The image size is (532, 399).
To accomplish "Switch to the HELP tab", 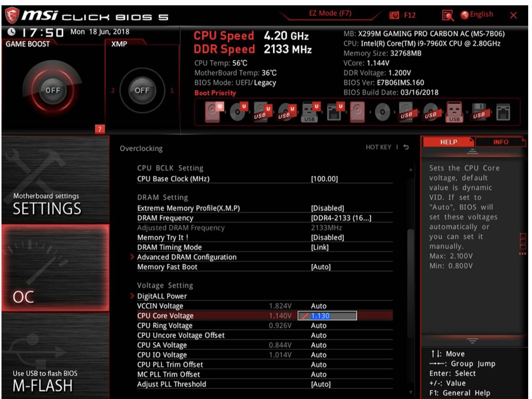I will [449, 142].
